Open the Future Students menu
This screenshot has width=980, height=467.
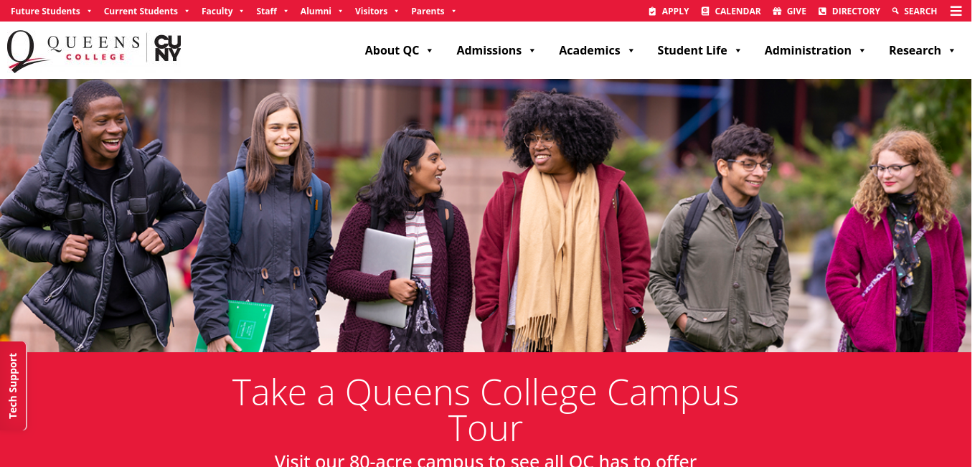point(51,11)
